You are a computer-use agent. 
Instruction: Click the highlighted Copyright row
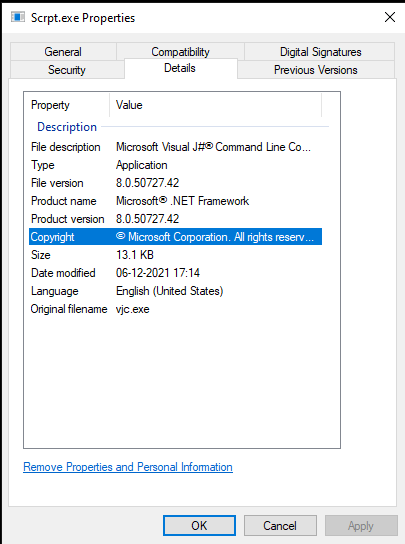[x=176, y=237]
